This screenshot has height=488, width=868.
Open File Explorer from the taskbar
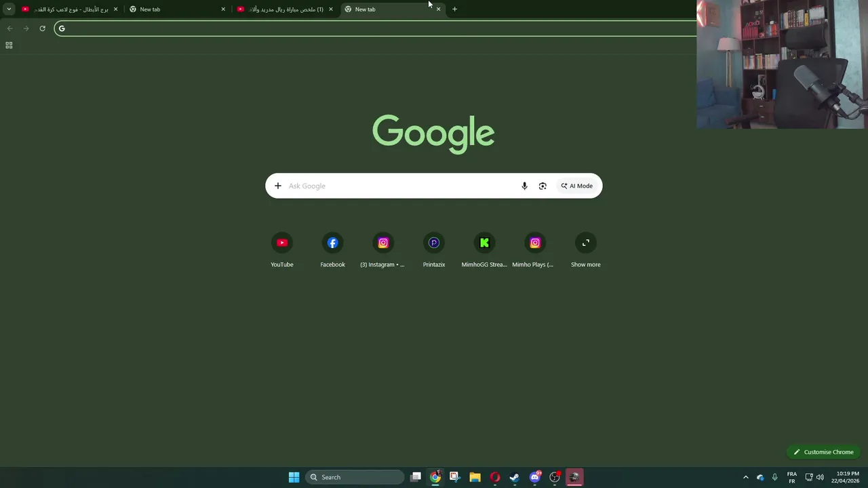coord(475,477)
